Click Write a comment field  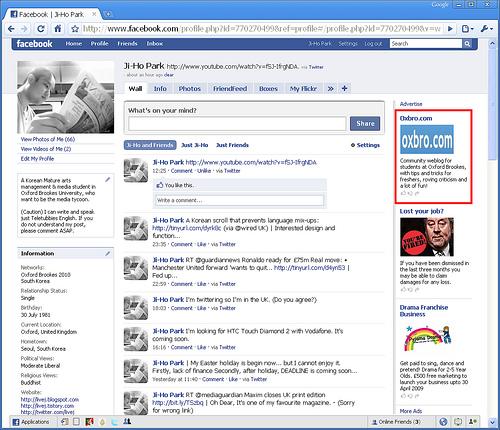click(240, 200)
